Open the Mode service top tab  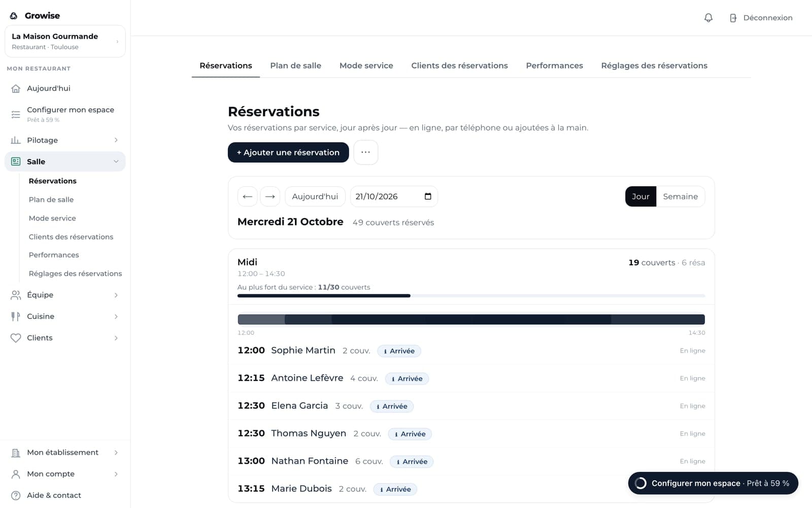coord(366,66)
